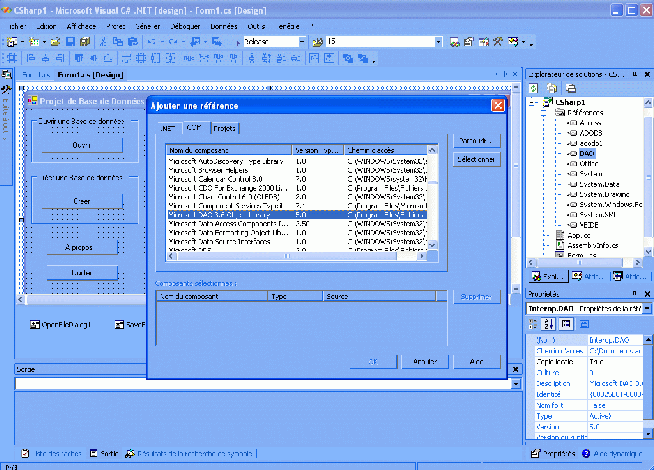Screen dimensions: 654x470
Task: Click the Toolbox hammer-and-wrench toolbar icon
Action: click(x=498, y=42)
